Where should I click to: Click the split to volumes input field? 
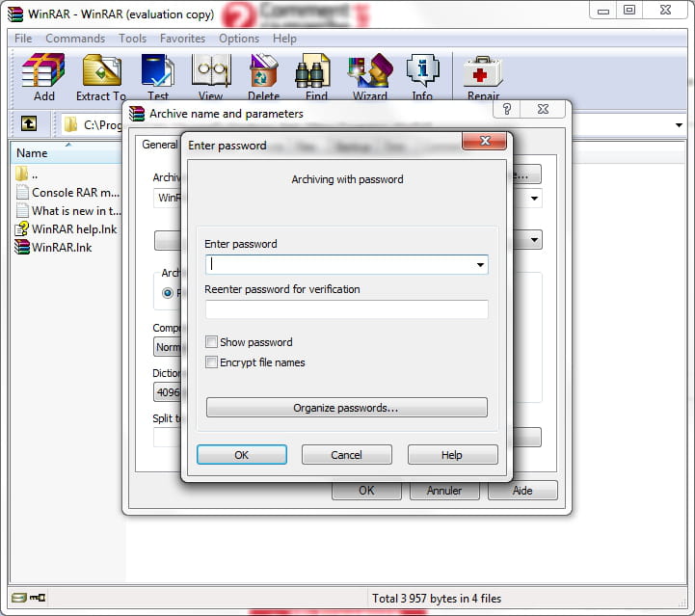click(x=168, y=438)
